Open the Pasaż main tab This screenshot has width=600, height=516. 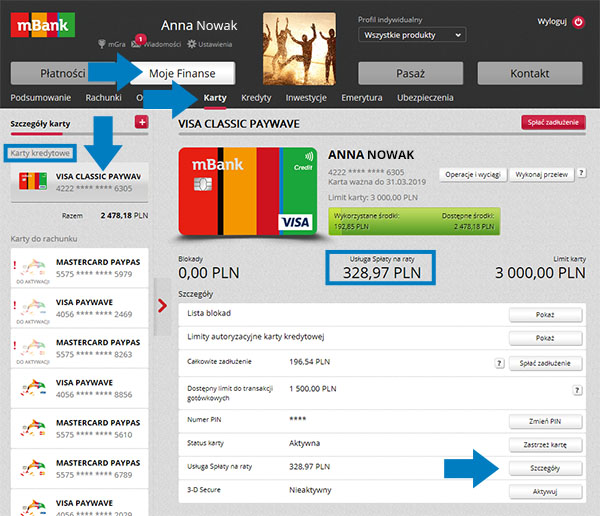tap(411, 73)
